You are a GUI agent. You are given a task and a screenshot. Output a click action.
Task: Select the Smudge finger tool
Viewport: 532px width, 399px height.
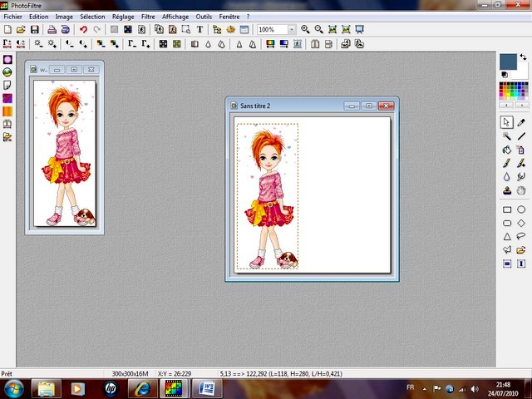521,177
